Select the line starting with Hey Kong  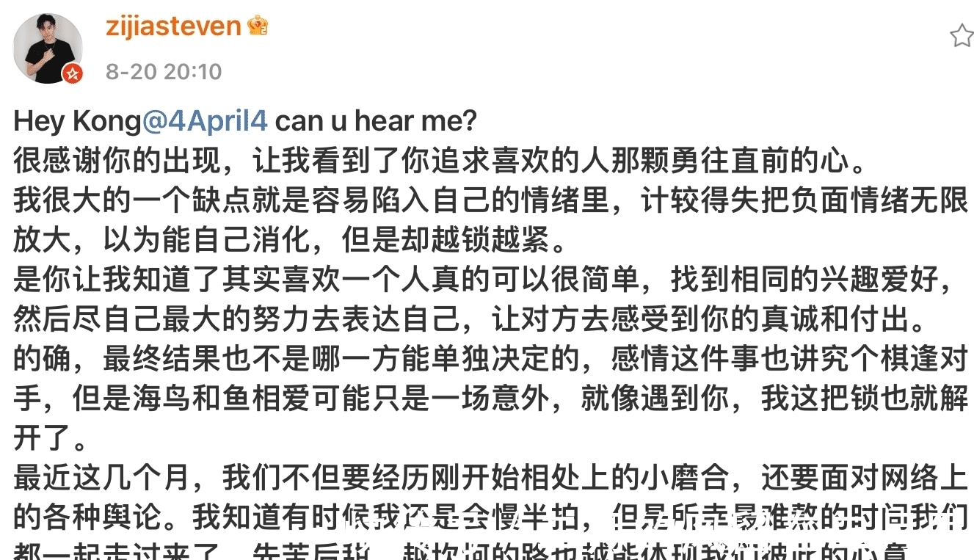point(242,120)
